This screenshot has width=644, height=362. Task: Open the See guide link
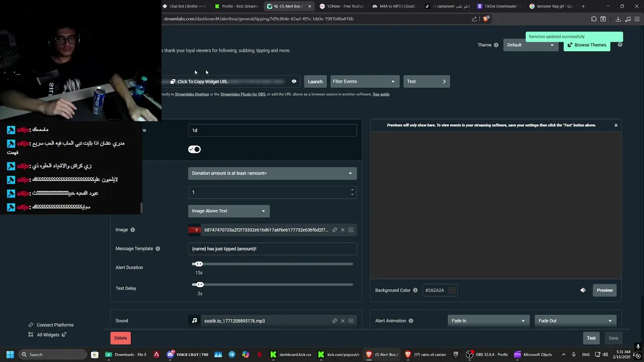click(x=381, y=94)
